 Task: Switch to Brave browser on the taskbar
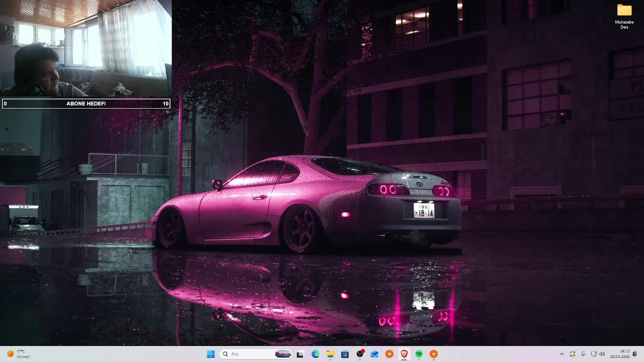[x=404, y=354]
